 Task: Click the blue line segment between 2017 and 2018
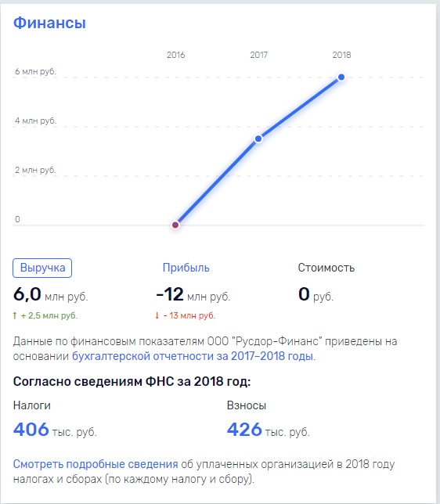click(300, 108)
